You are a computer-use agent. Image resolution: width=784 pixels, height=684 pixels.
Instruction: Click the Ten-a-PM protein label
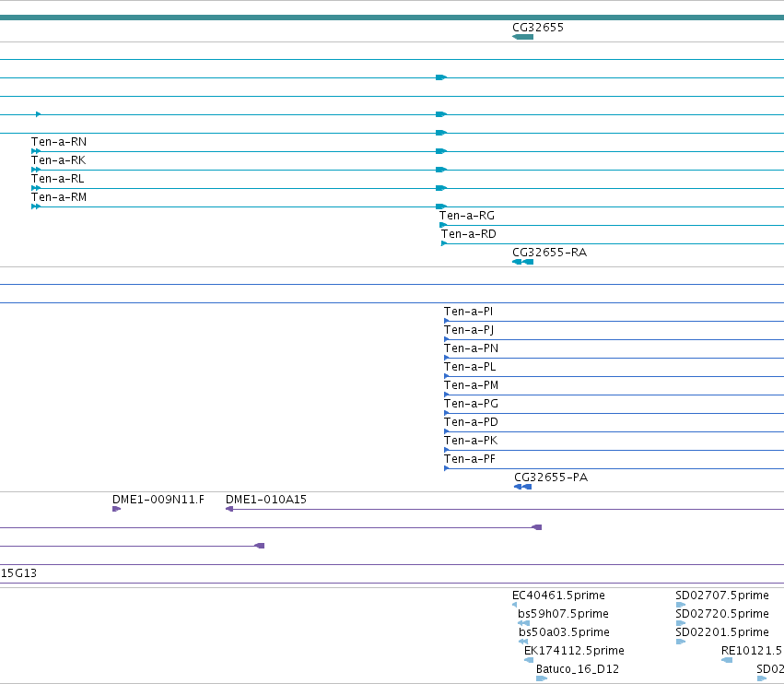coord(471,385)
